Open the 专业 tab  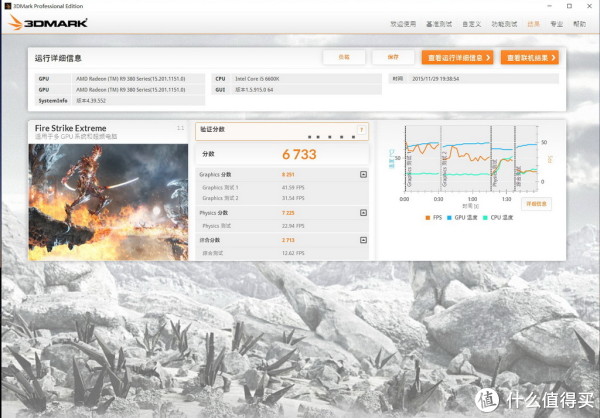click(x=556, y=24)
